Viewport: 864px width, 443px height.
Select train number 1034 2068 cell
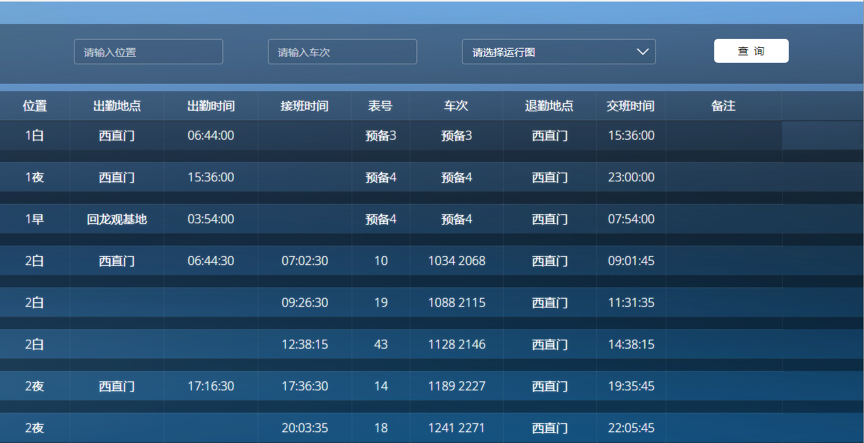(456, 261)
